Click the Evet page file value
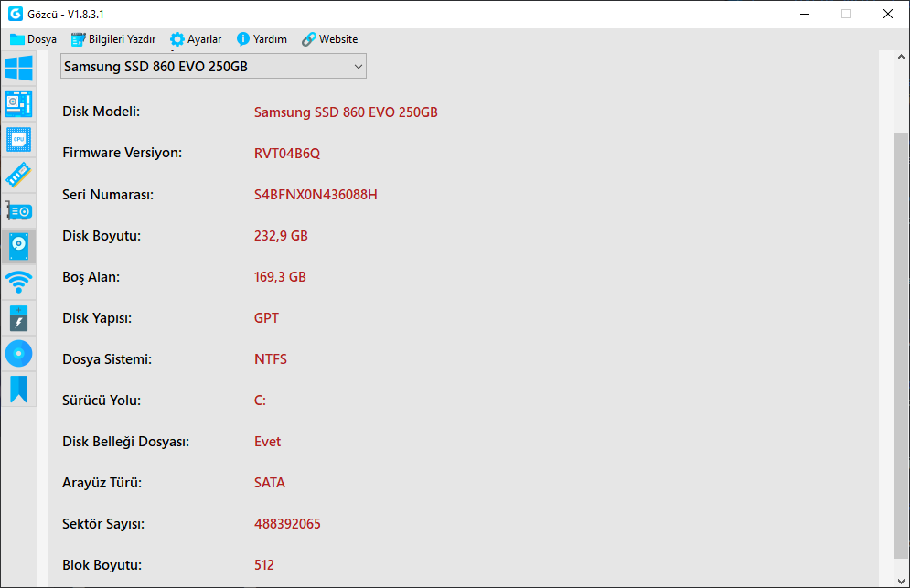Image resolution: width=910 pixels, height=588 pixels. tap(268, 442)
